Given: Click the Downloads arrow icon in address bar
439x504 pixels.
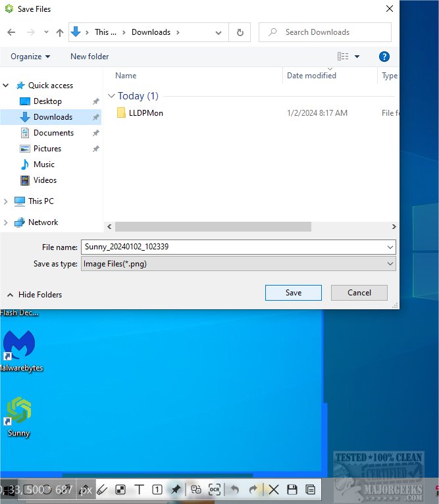Looking at the screenshot, I should pos(76,32).
